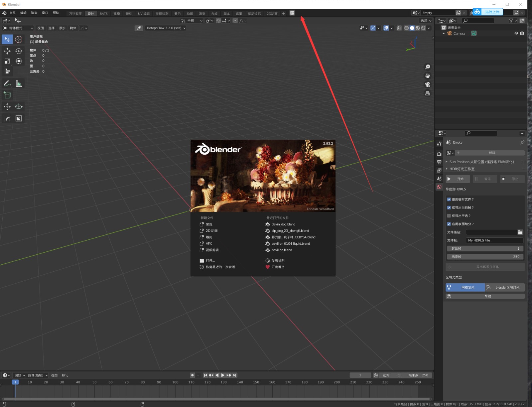Click the 开始 start button
Screen dimensions: 532x407
pos(458,179)
